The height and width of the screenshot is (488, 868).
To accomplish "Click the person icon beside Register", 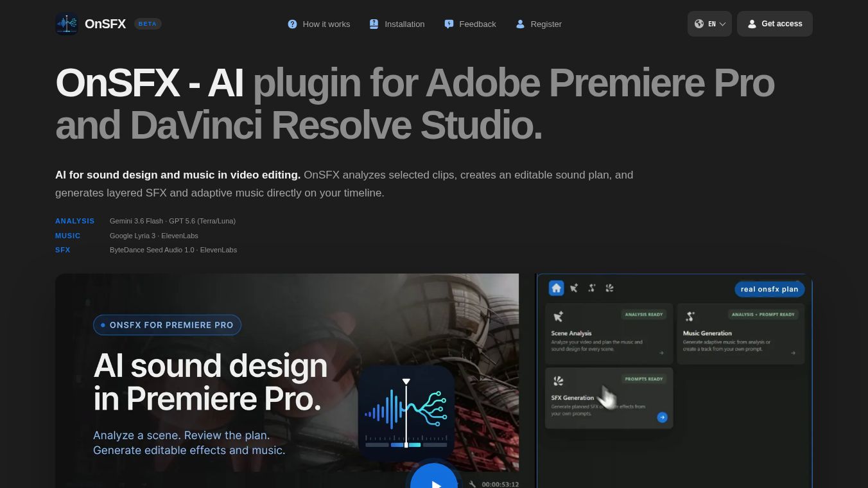I will coord(520,24).
